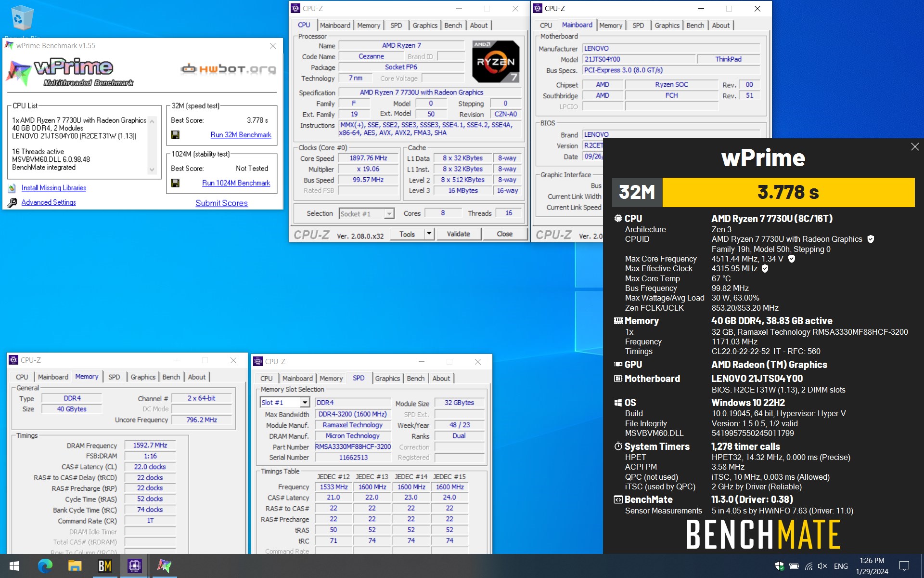The image size is (924, 578).
Task: Click the Module Size 32 GBytes field
Action: tap(459, 403)
